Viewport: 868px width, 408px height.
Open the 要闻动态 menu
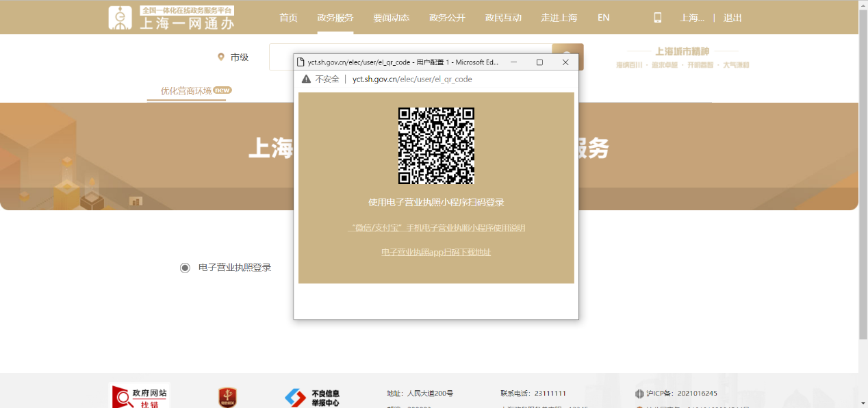click(x=392, y=18)
